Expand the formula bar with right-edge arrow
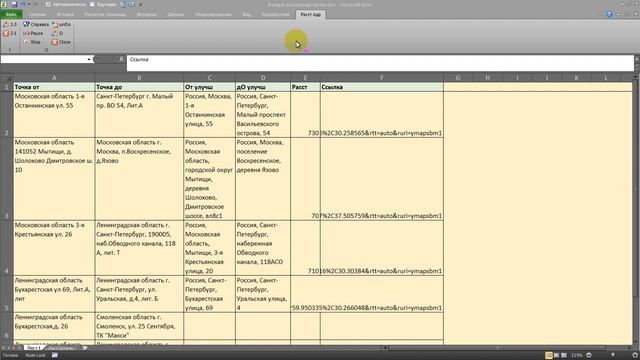 point(637,60)
